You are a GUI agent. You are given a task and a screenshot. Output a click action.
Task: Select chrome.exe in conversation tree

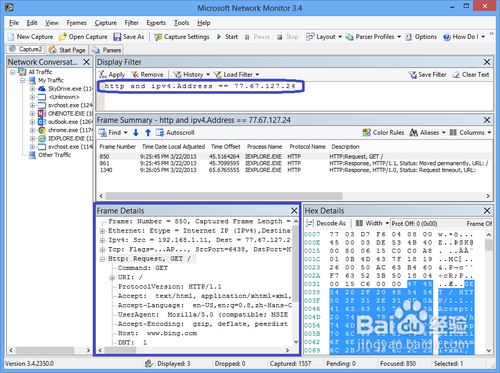coord(70,130)
